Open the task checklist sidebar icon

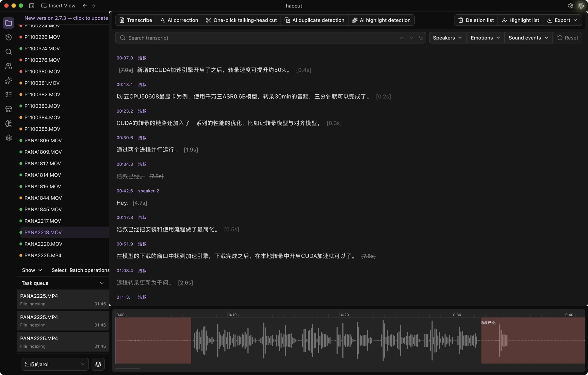coord(8,95)
